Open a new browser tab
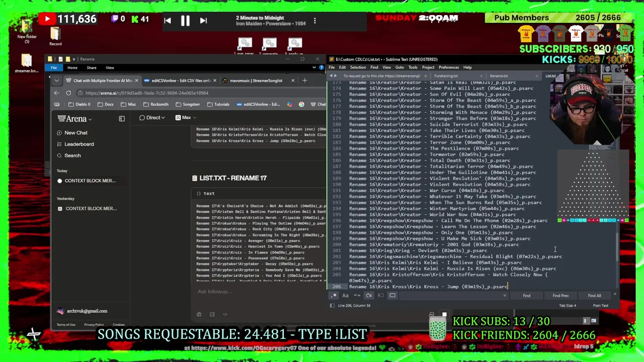The height and width of the screenshot is (362, 644). pyautogui.click(x=304, y=80)
